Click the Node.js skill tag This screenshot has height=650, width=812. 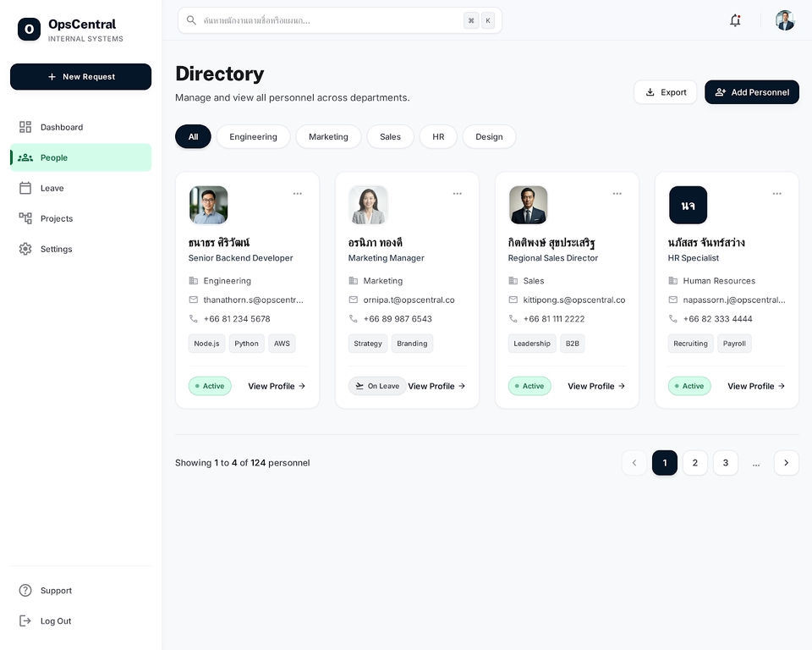click(x=206, y=343)
